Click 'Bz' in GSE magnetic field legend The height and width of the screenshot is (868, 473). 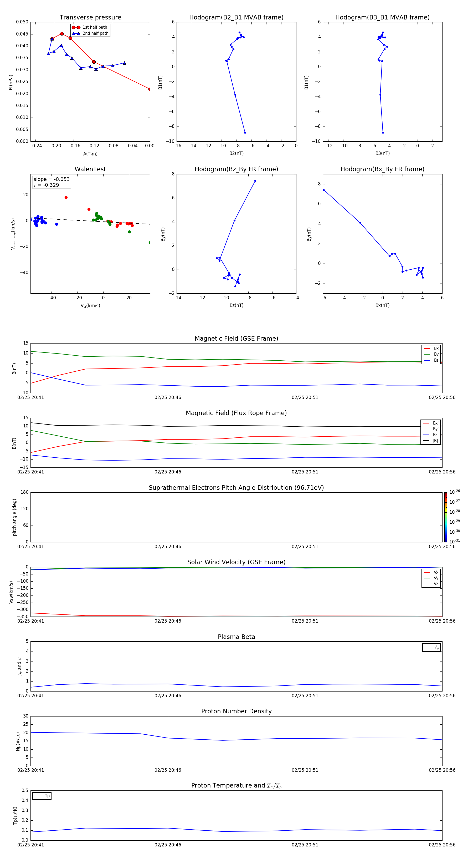431,360
